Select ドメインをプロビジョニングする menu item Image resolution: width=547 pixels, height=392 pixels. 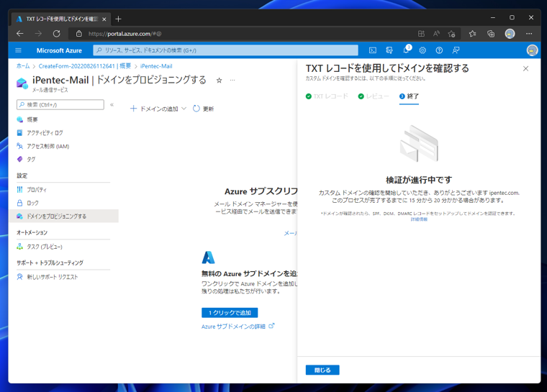[63, 216]
